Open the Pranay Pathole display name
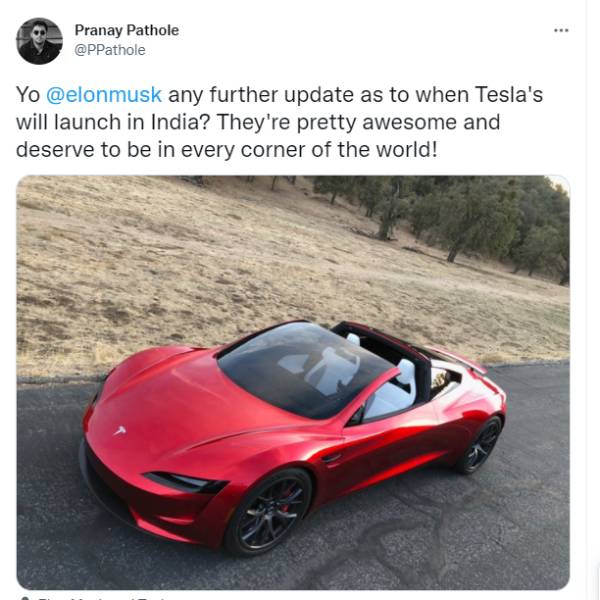Screen dimensions: 600x600 pos(127,30)
